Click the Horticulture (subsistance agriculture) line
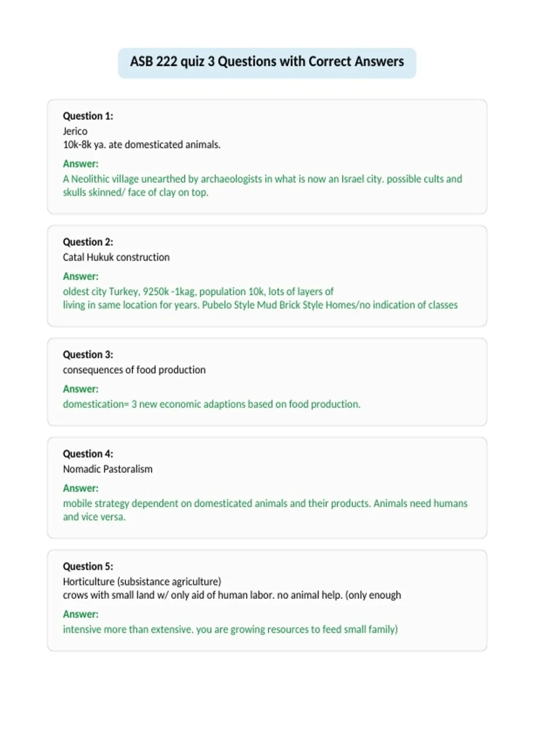 [x=142, y=582]
